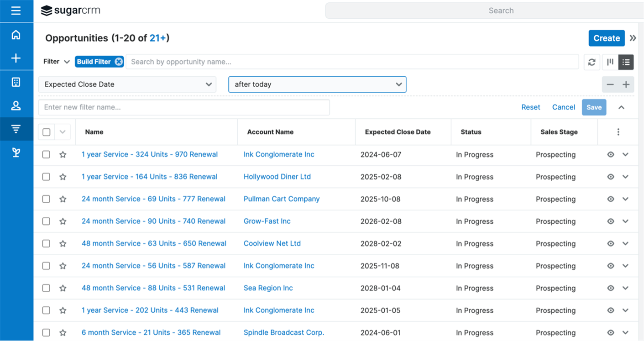This screenshot has height=342, width=644.
Task: Remove the Build Filter tag
Action: pyautogui.click(x=119, y=62)
